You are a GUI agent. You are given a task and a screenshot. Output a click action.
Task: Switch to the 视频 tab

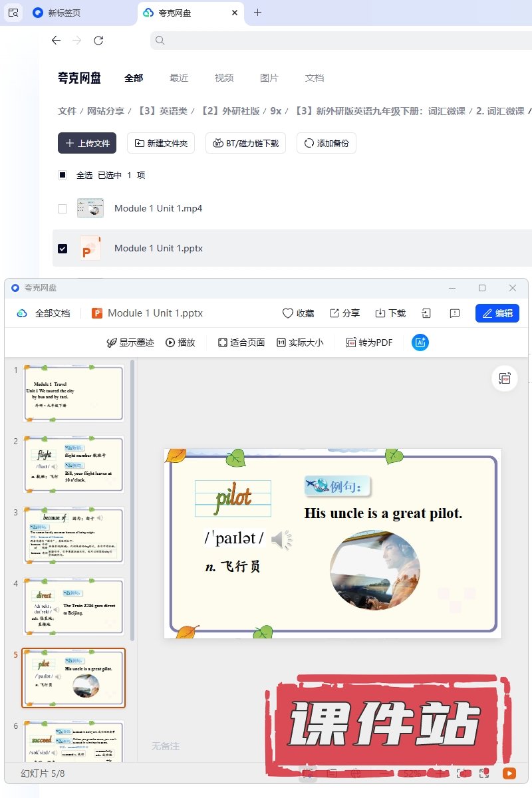tap(224, 78)
